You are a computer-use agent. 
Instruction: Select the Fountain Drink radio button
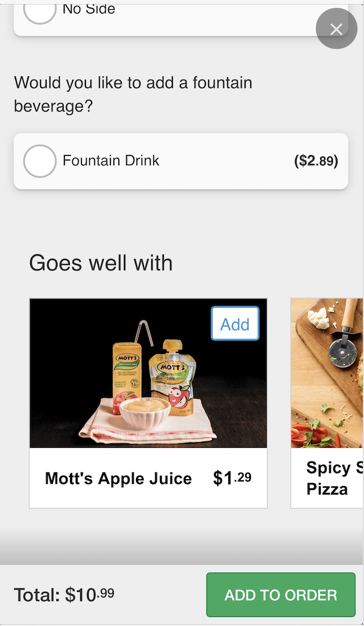40,161
